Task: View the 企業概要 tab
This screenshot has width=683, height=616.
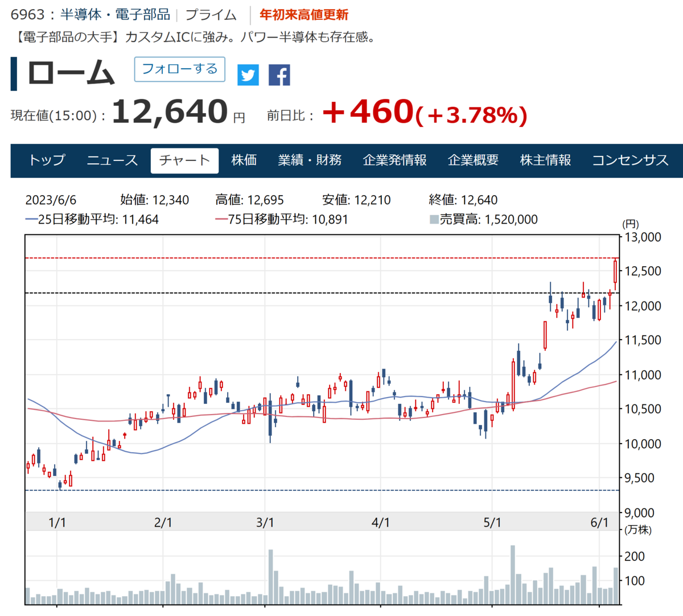Action: pyautogui.click(x=473, y=160)
